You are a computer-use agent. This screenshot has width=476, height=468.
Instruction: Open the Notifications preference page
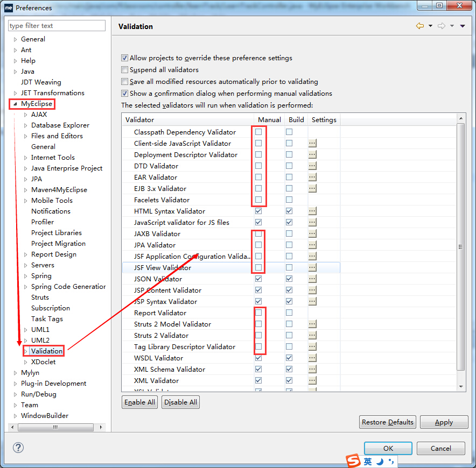[x=51, y=211]
